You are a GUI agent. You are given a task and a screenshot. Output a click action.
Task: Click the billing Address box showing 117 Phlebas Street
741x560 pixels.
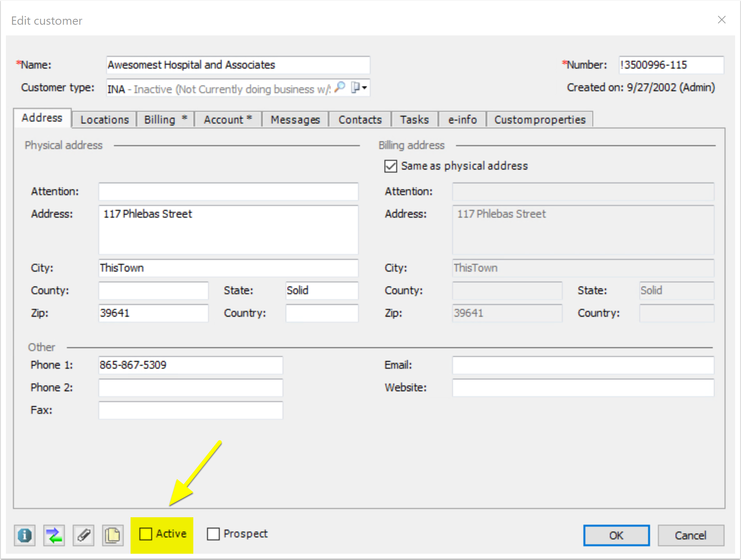583,230
